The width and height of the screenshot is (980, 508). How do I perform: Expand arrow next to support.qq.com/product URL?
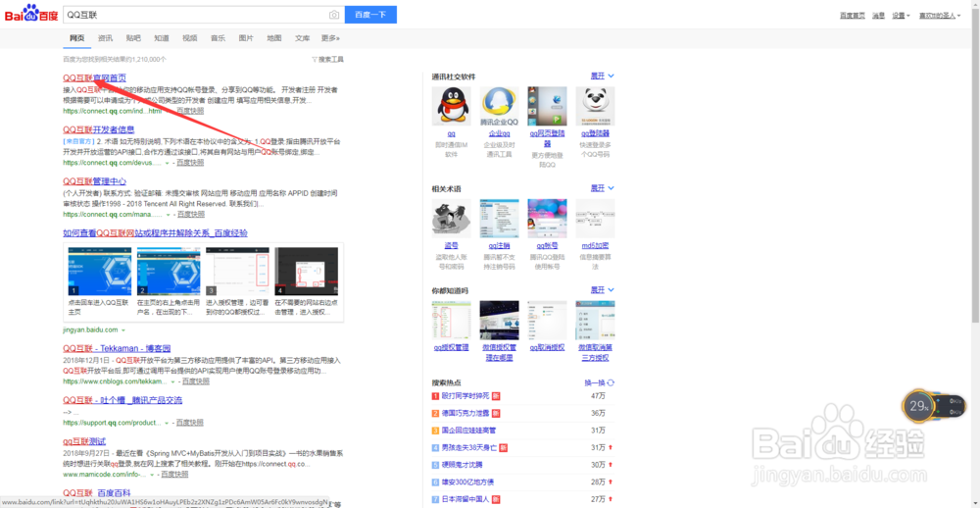point(167,423)
